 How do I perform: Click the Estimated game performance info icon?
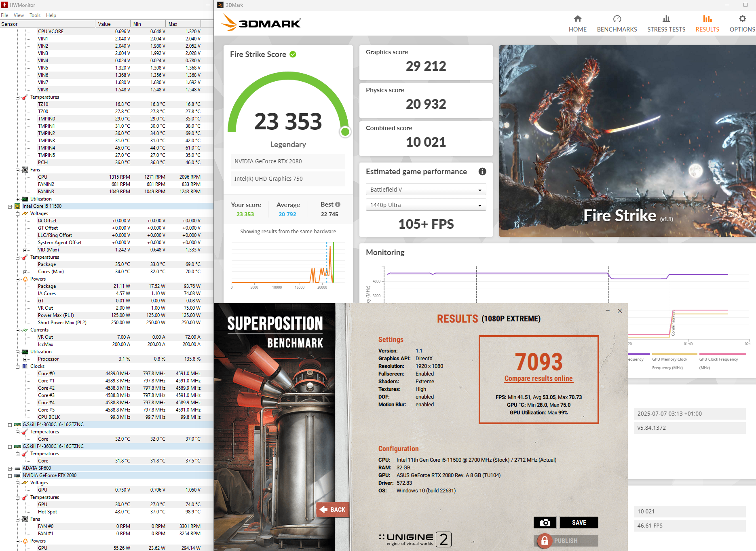click(x=482, y=171)
